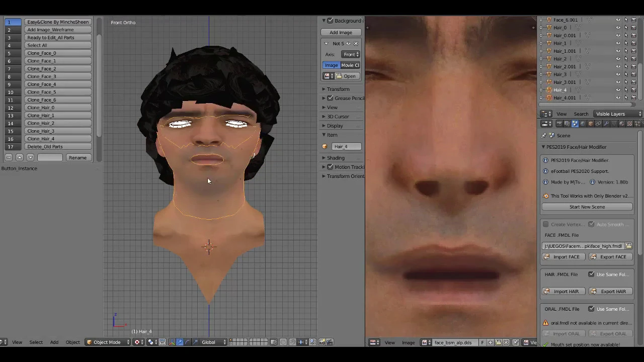Toggle ORAL Use Same Folder checkbox

(592, 309)
